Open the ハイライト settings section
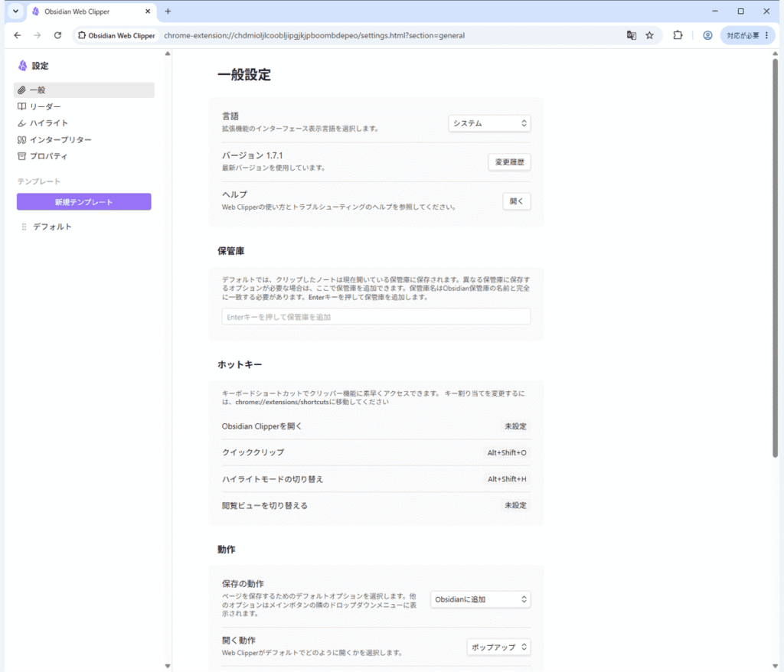Screen dimensions: 784x672 coord(84,123)
